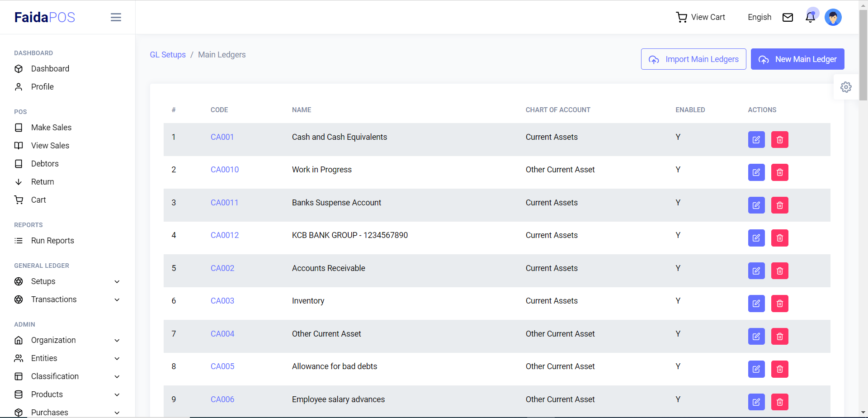
Task: Click the New Main Ledger button
Action: 797,59
